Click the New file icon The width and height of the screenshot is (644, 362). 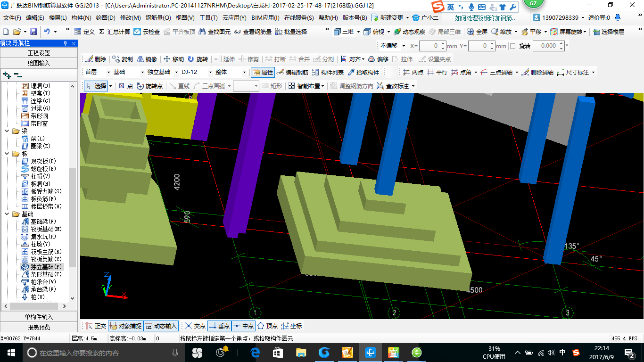(x=6, y=32)
